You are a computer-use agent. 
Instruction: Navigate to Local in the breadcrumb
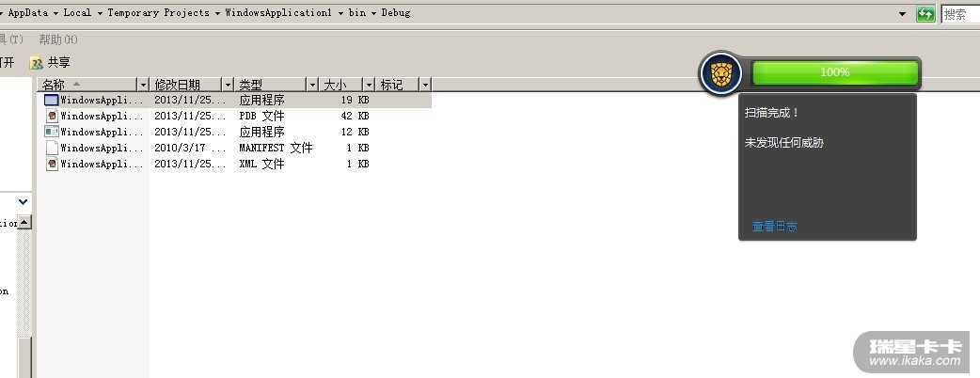[x=77, y=12]
